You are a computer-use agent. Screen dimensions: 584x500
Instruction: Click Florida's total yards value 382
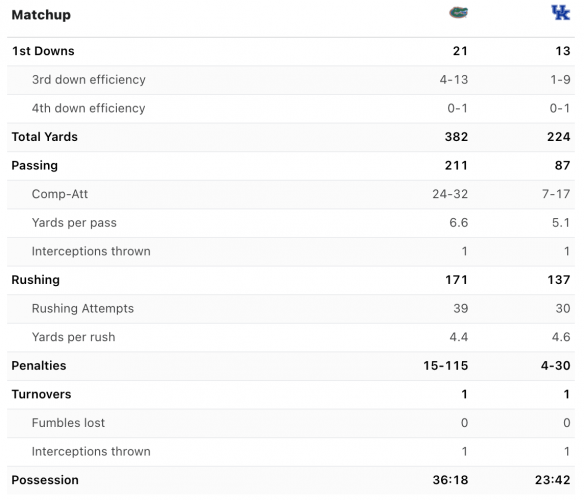point(456,137)
